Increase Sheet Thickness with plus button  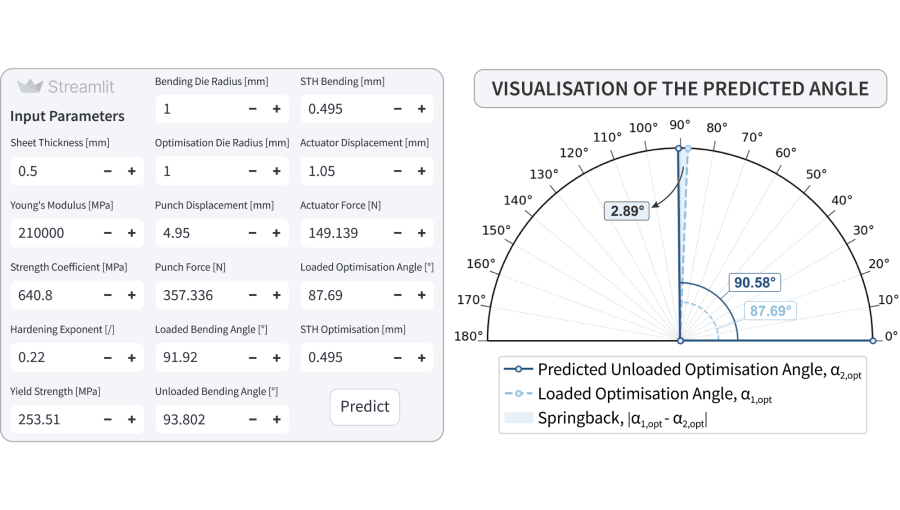(131, 171)
